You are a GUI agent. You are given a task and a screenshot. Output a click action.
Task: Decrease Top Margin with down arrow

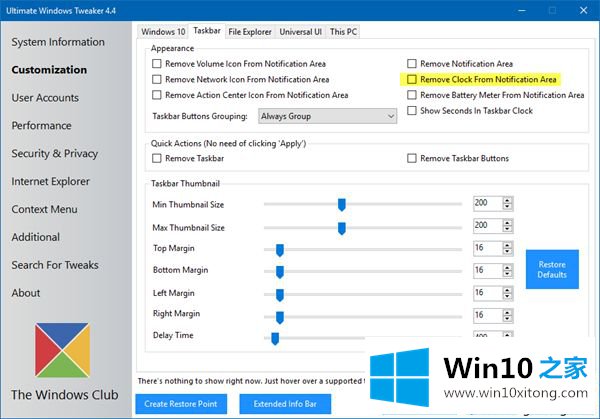[507, 252]
